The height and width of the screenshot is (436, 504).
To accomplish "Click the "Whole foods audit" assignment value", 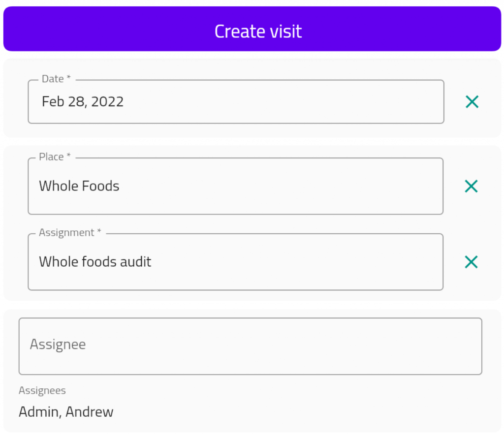I will click(x=95, y=262).
